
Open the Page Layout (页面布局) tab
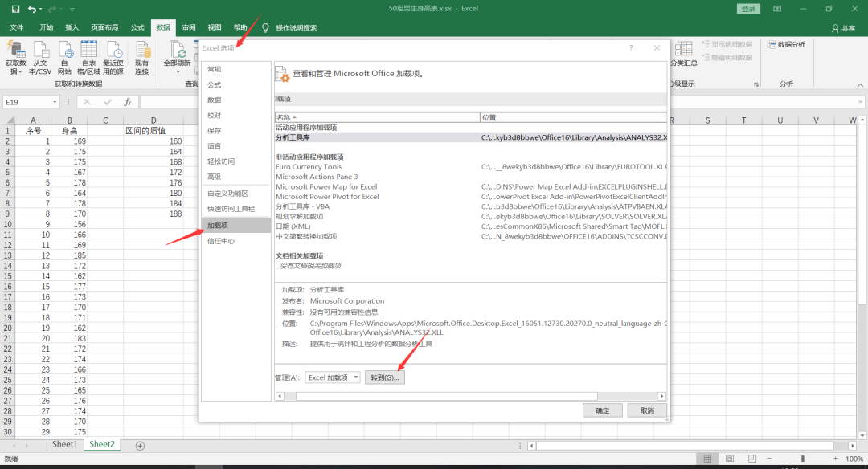point(104,27)
